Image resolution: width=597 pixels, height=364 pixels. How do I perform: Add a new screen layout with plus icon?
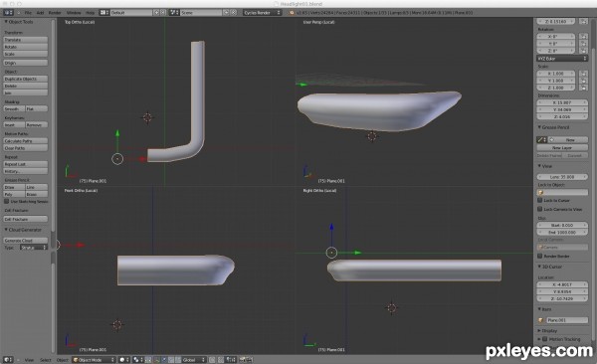click(x=156, y=13)
